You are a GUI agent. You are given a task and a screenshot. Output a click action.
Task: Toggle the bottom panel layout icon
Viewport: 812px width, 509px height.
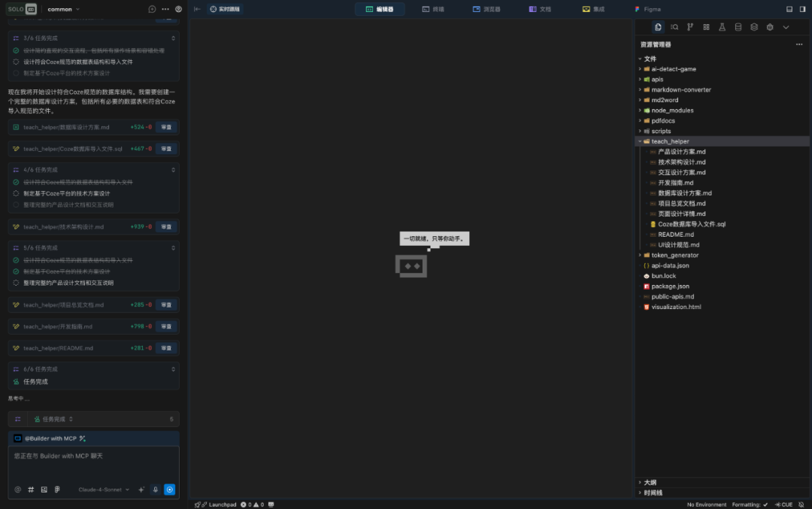click(x=789, y=9)
